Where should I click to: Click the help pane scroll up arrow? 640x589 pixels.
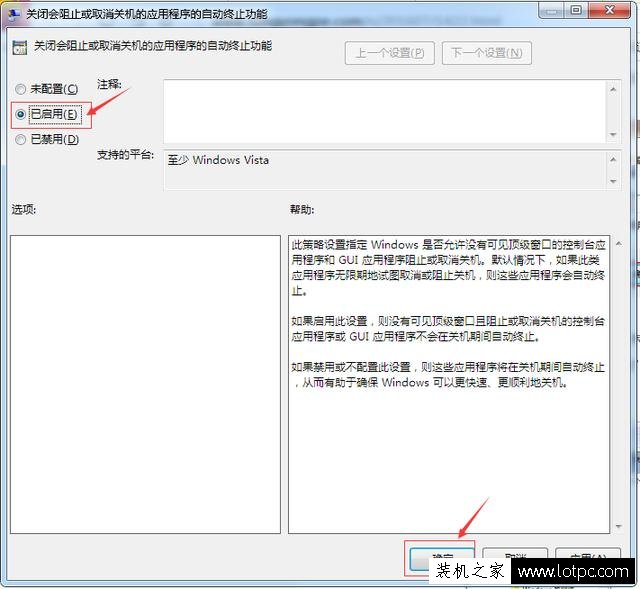[619, 244]
